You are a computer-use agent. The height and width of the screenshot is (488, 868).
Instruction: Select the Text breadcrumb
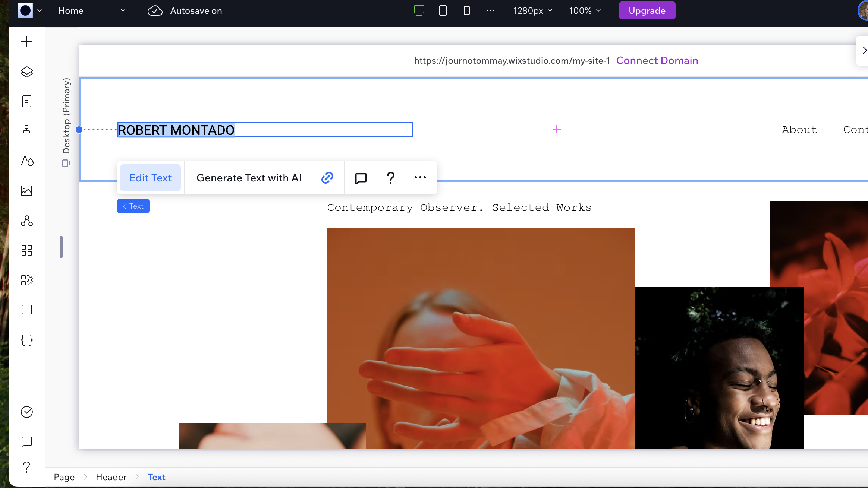156,477
